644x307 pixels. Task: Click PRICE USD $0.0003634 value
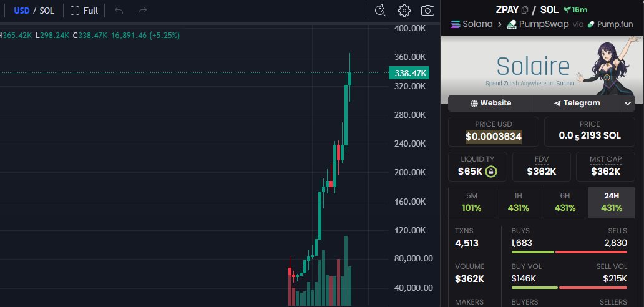[x=493, y=136]
